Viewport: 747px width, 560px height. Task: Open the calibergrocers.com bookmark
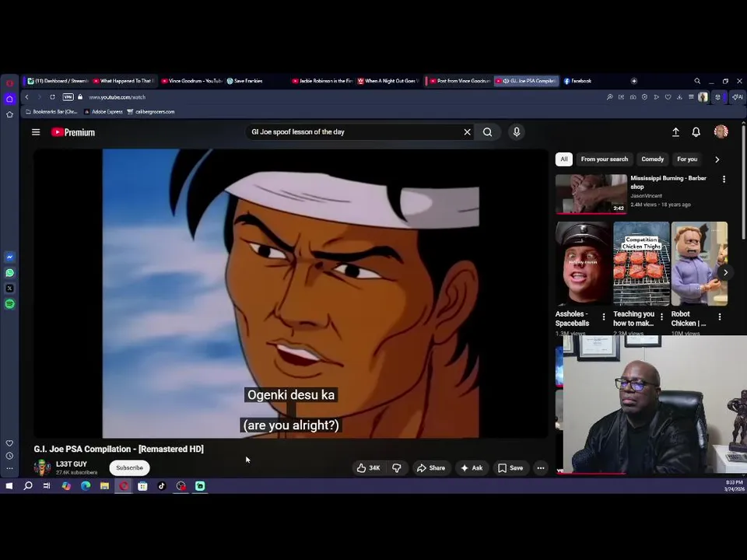(150, 111)
